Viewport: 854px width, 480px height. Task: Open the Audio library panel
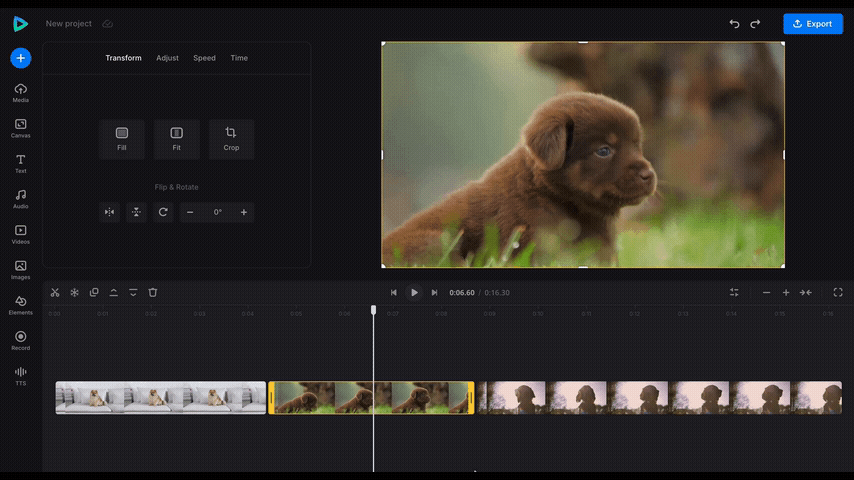pyautogui.click(x=20, y=199)
